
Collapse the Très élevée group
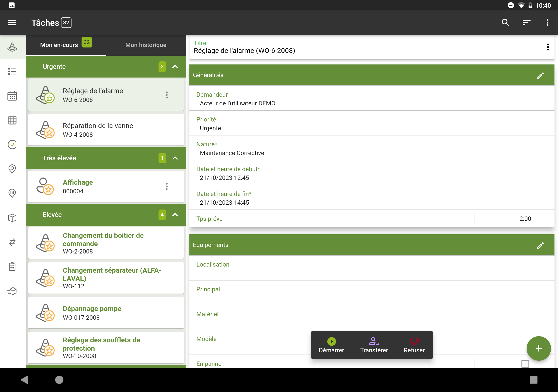click(175, 158)
